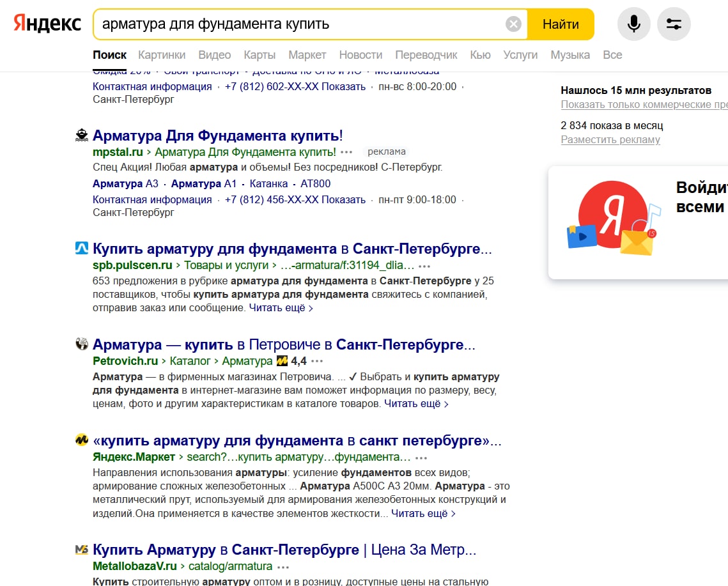Click the АТ800 sitelink

315,183
